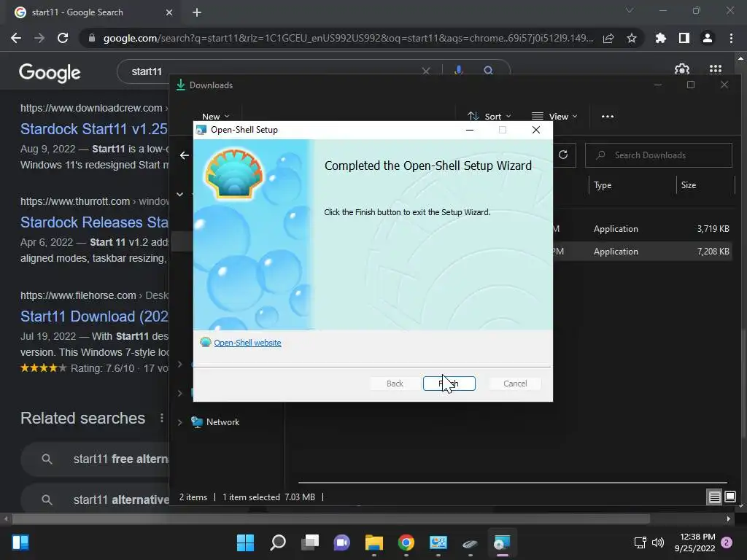Toggle Chrome side panel
747x560 pixels.
(684, 38)
